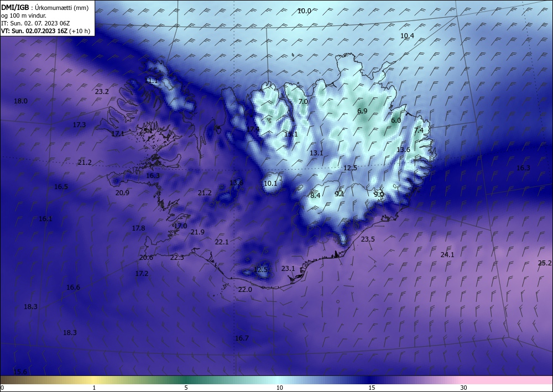Click the '5' tick label on the color scale

click(x=186, y=388)
